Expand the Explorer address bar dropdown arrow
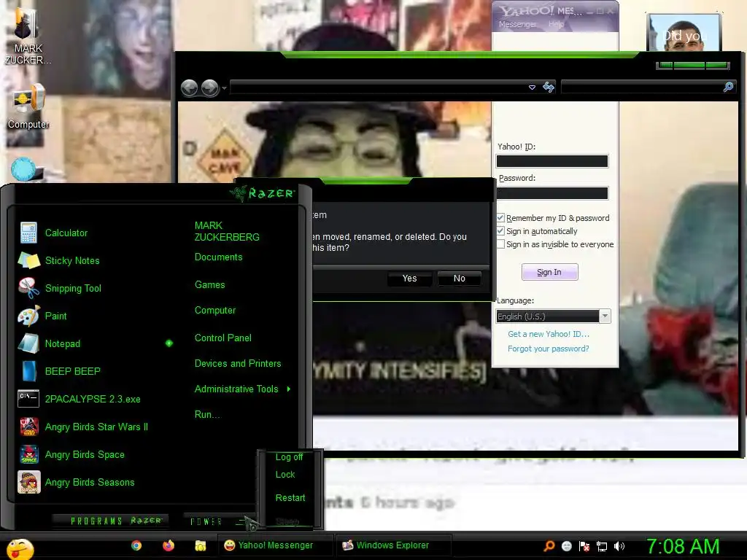747x560 pixels. tap(532, 87)
